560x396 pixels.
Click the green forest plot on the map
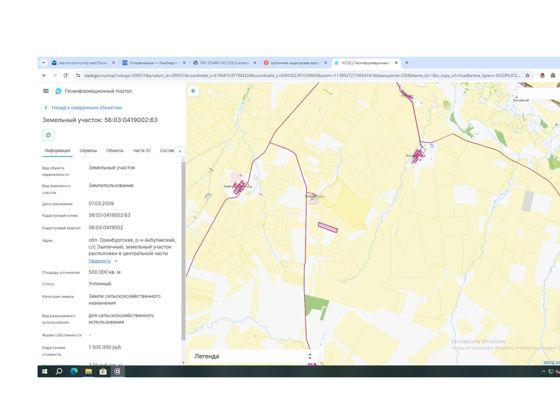[x=316, y=305]
